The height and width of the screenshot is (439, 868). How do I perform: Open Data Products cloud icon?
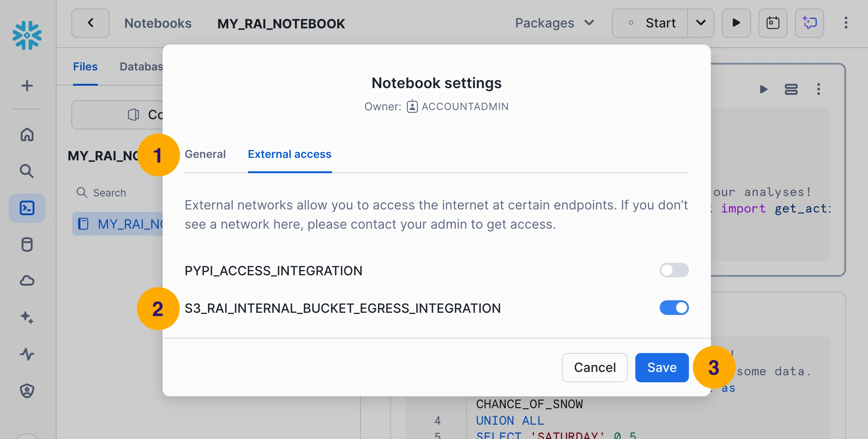click(x=27, y=280)
